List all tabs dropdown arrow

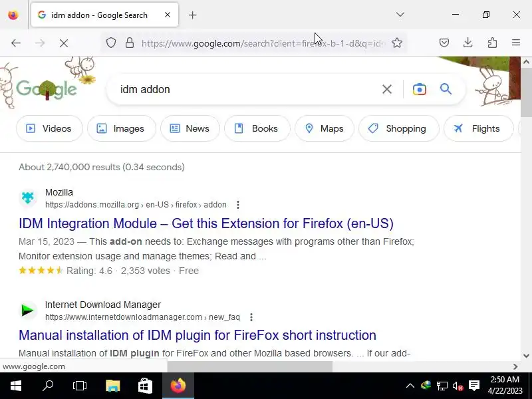click(x=400, y=15)
